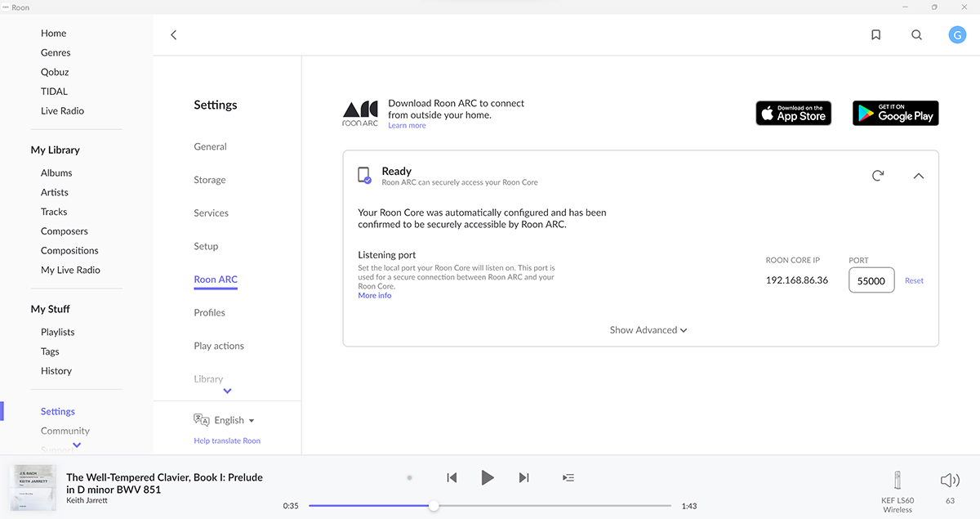This screenshot has width=980, height=519.
Task: Browse Artists in My Library
Action: pyautogui.click(x=55, y=193)
